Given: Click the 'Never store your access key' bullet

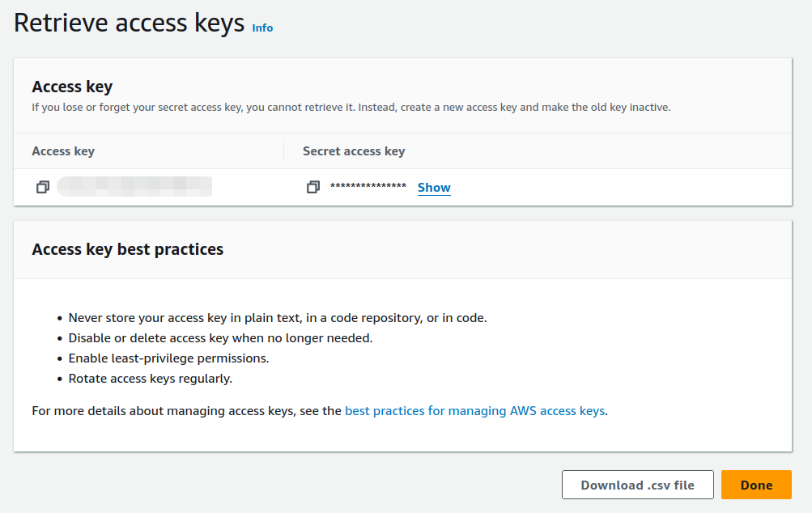Looking at the screenshot, I should (x=278, y=318).
